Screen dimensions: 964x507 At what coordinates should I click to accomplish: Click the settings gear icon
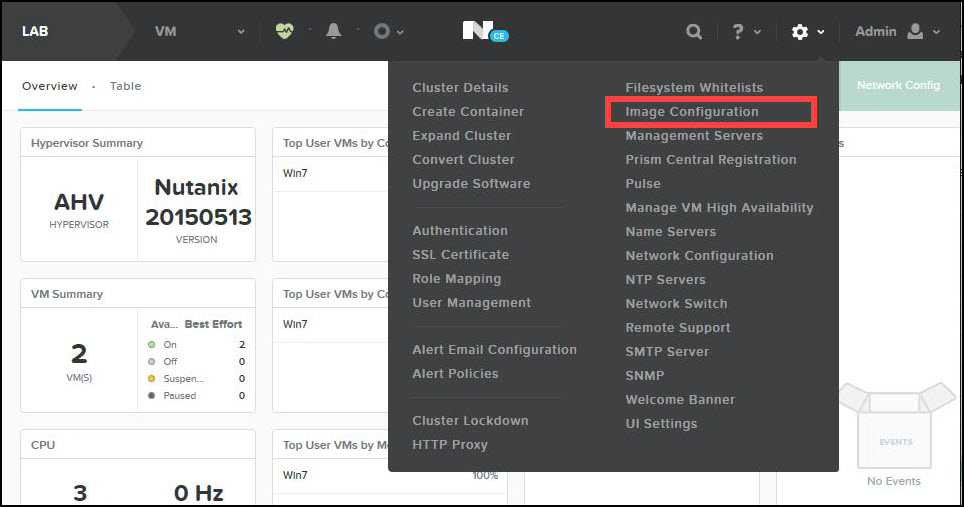799,32
